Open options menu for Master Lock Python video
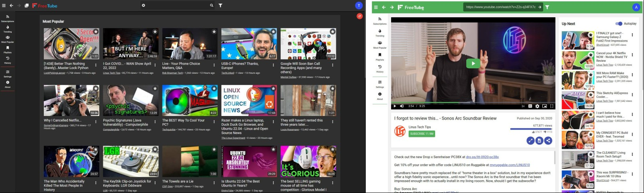 pyautogui.click(x=96, y=65)
